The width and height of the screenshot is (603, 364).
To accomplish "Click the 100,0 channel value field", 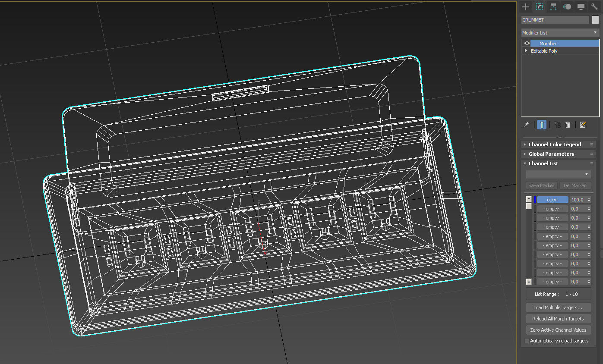I will [x=578, y=200].
